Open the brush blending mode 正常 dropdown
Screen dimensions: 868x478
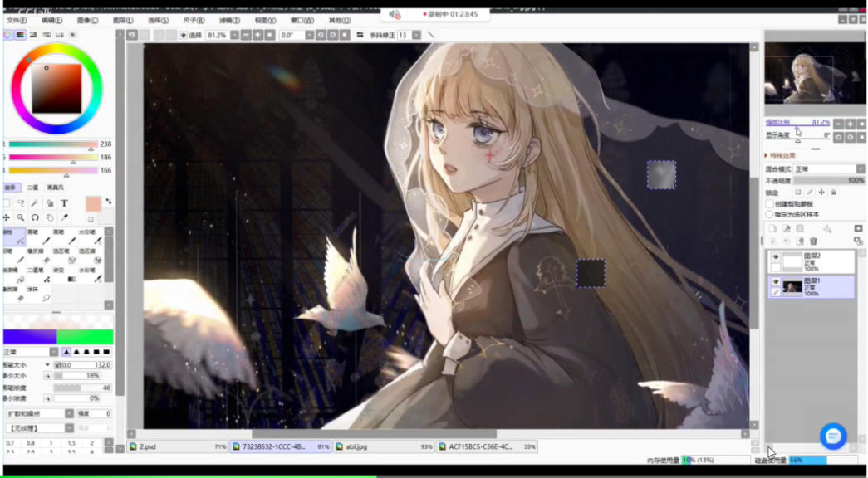(x=30, y=352)
